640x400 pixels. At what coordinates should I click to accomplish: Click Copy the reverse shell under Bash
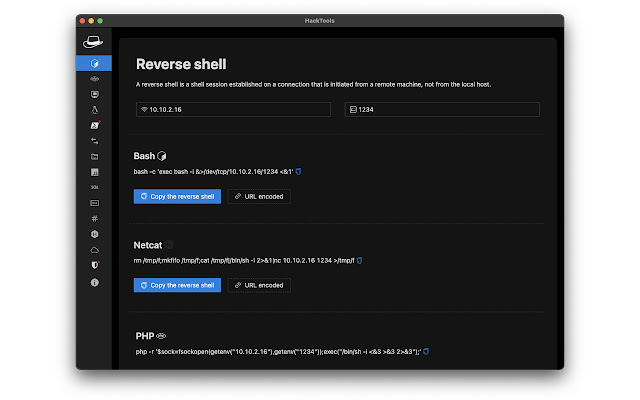177,196
